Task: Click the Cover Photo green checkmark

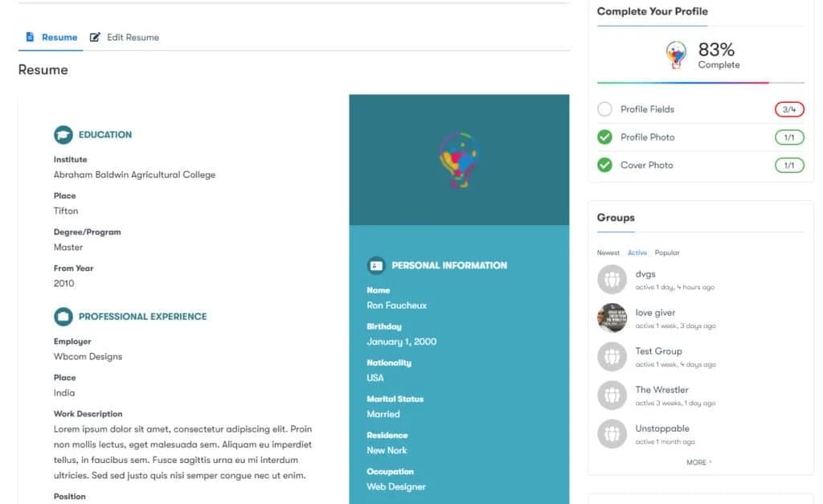Action: click(x=605, y=166)
